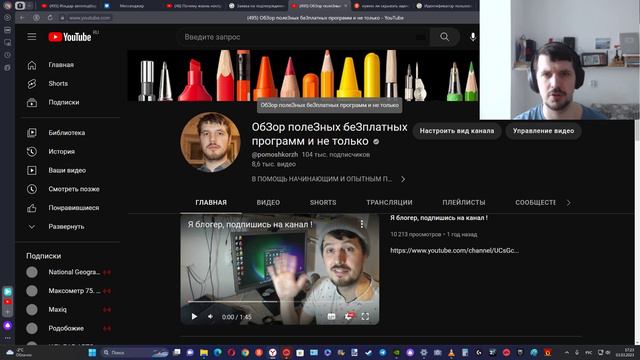Click the @pomoshkorzh channel handle
The width and height of the screenshot is (640, 360).
click(x=275, y=155)
